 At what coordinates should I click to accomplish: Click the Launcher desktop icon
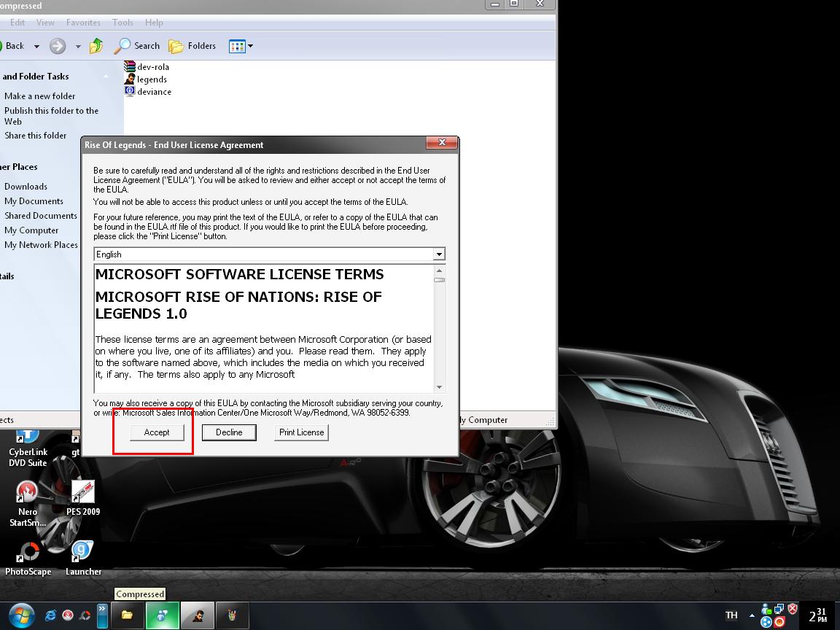(x=83, y=559)
